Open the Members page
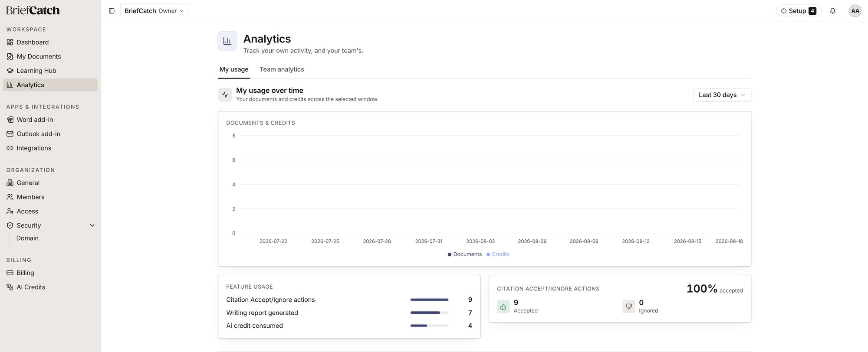 50,197
